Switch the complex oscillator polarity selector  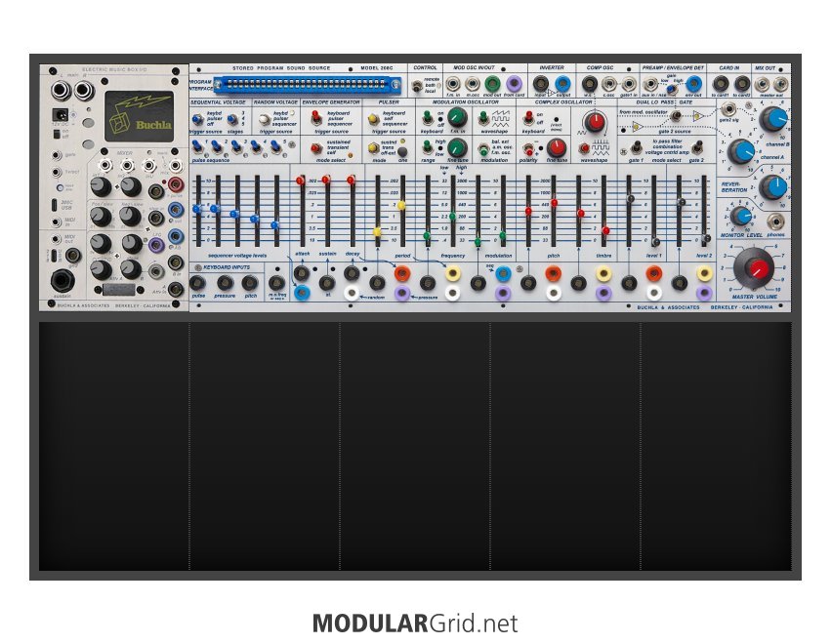pos(528,149)
